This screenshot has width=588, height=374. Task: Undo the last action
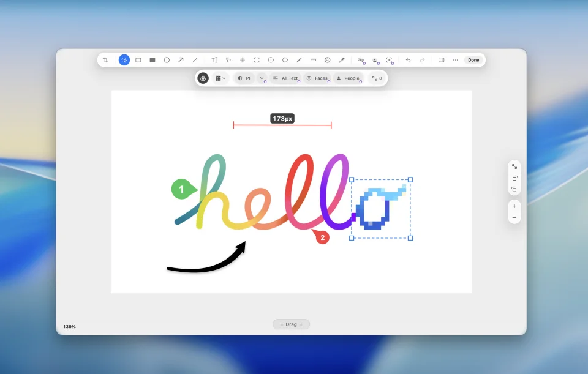409,60
